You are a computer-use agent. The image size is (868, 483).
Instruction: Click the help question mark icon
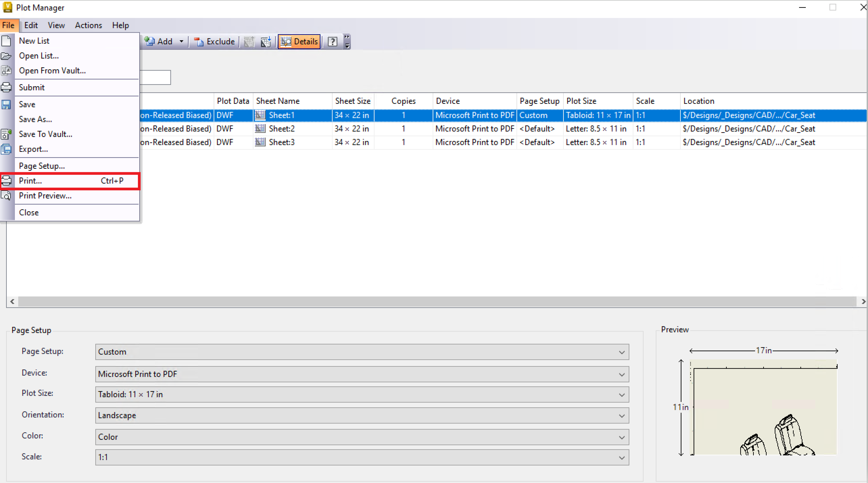(333, 42)
